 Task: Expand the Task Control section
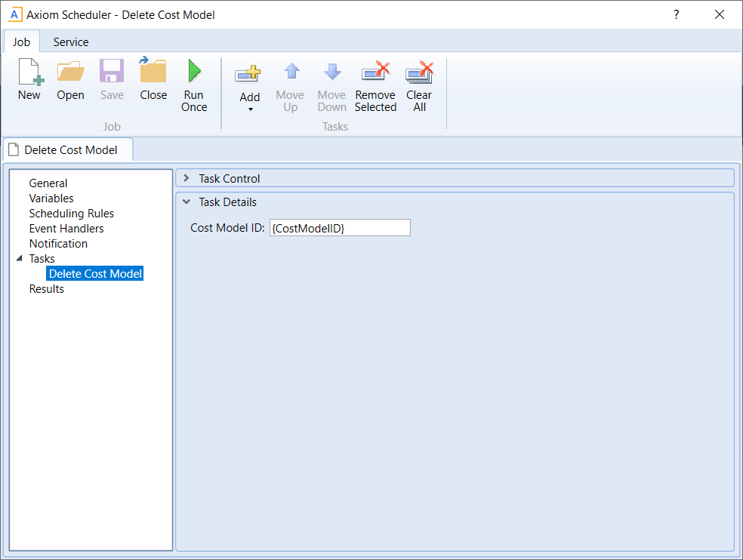187,178
